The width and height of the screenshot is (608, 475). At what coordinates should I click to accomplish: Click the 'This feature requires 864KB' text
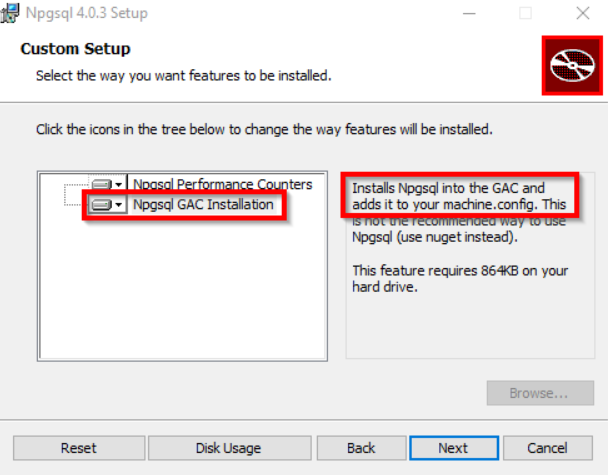click(x=460, y=278)
